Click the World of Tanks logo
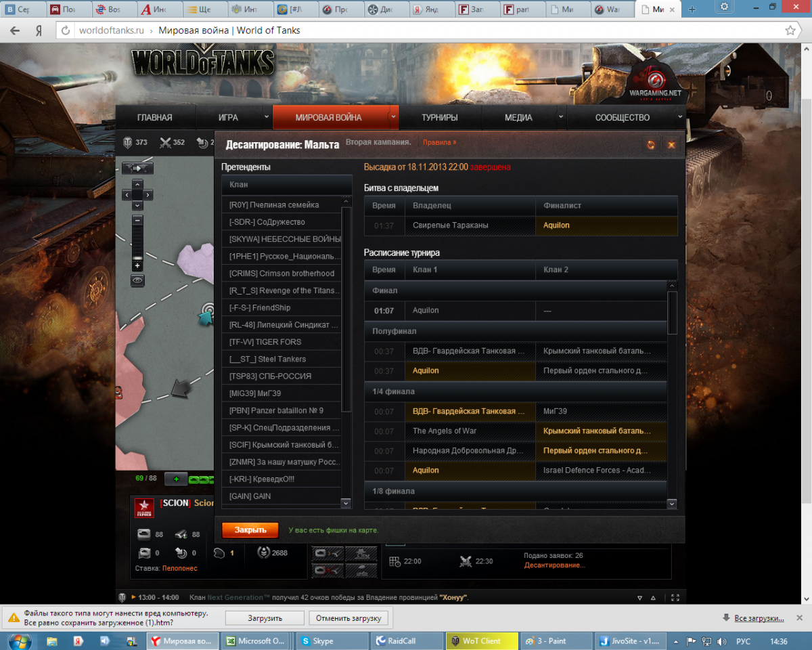 tap(203, 62)
